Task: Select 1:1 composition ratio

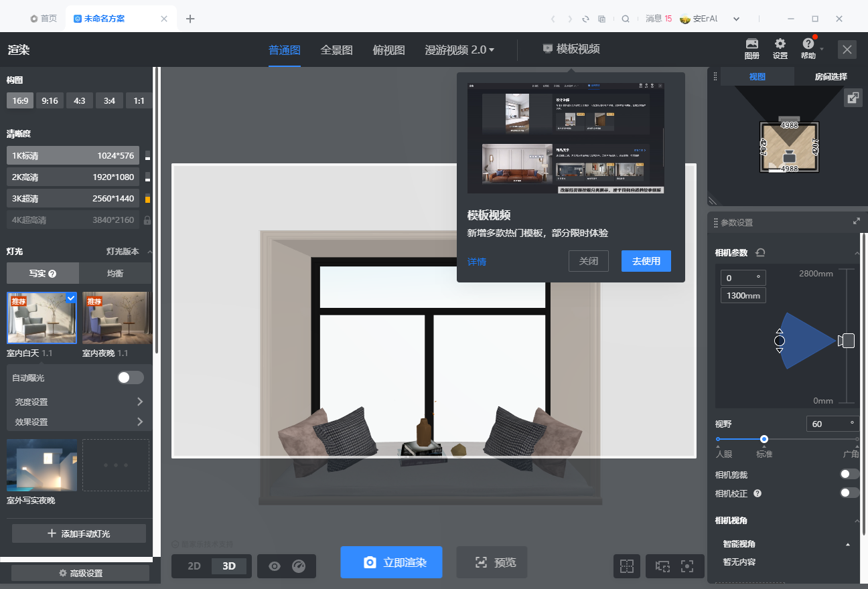Action: [x=139, y=101]
